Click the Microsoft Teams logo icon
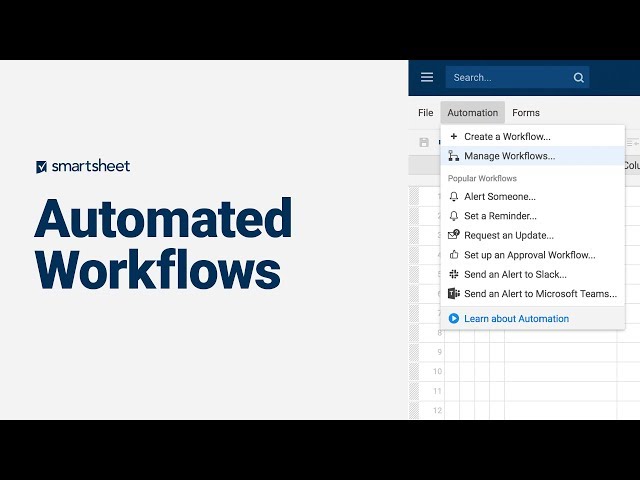 [454, 293]
